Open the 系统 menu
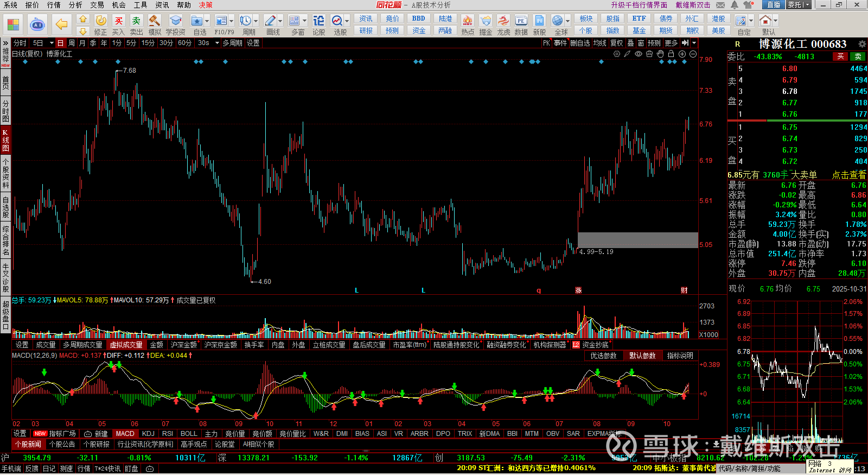Screen dimensions: 868x475 pyautogui.click(x=10, y=5)
